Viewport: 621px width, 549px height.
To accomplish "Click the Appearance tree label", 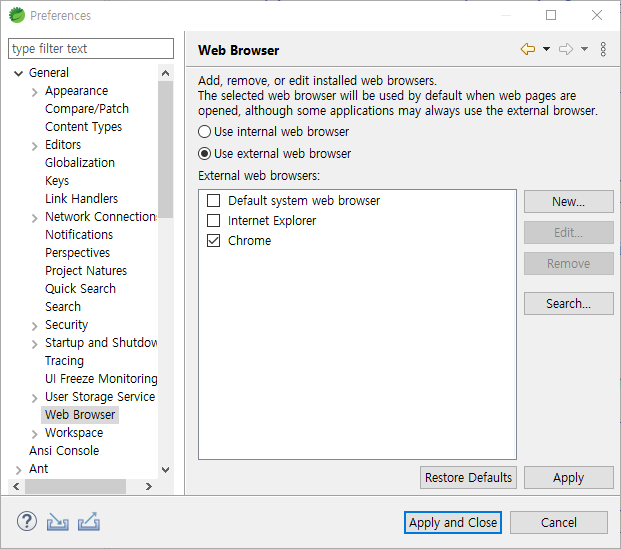I will click(x=76, y=91).
